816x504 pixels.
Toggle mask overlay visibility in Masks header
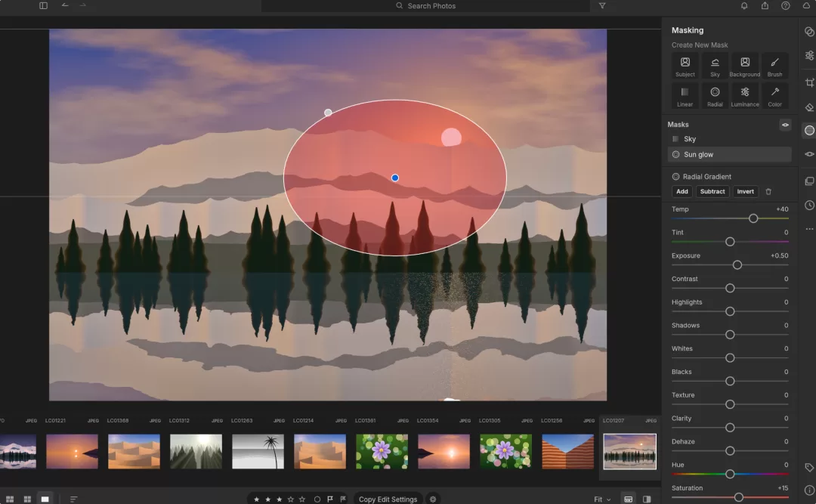tap(785, 125)
